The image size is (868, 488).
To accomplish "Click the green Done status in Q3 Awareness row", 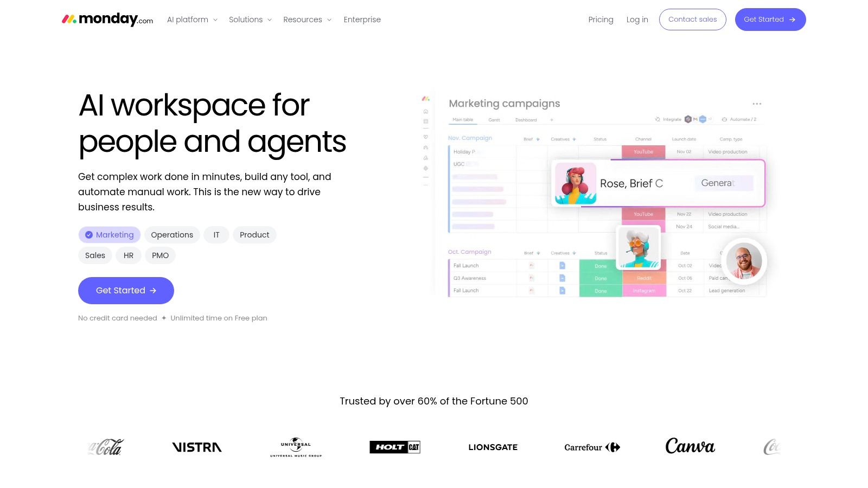I will 601,278.
